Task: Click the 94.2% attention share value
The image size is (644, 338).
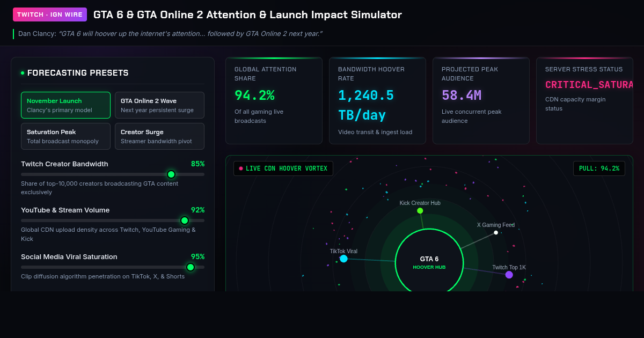Action: [x=254, y=95]
